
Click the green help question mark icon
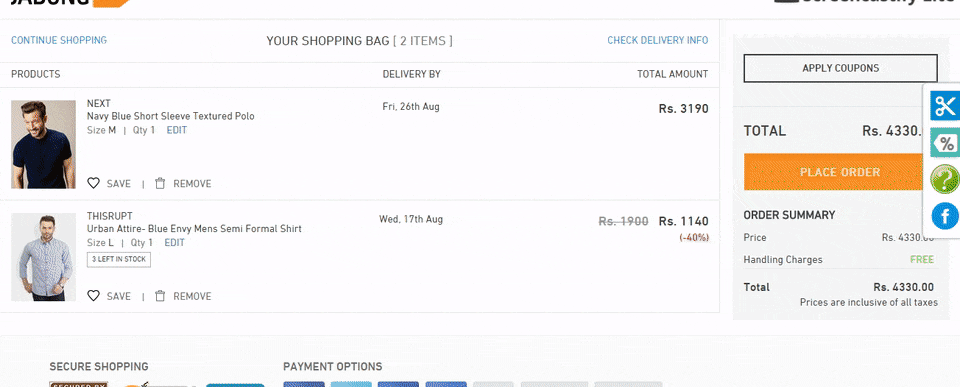coord(945,179)
